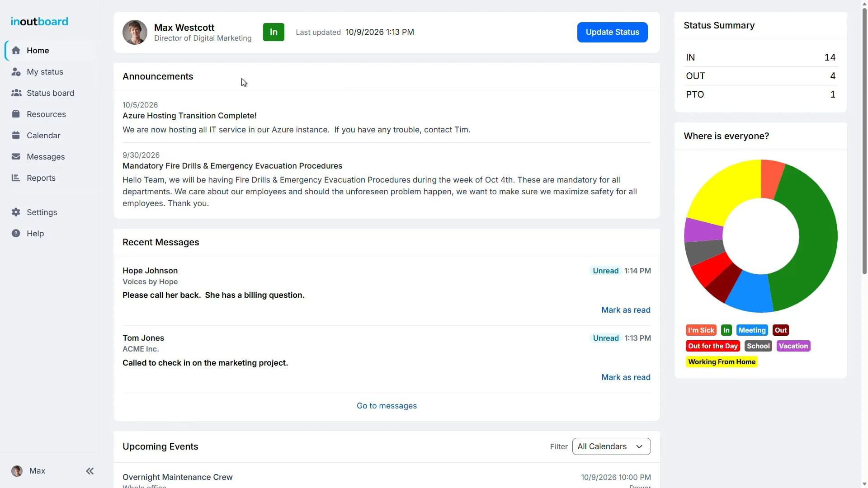Toggle the Meeting legend item
The image size is (868, 488).
(x=752, y=330)
